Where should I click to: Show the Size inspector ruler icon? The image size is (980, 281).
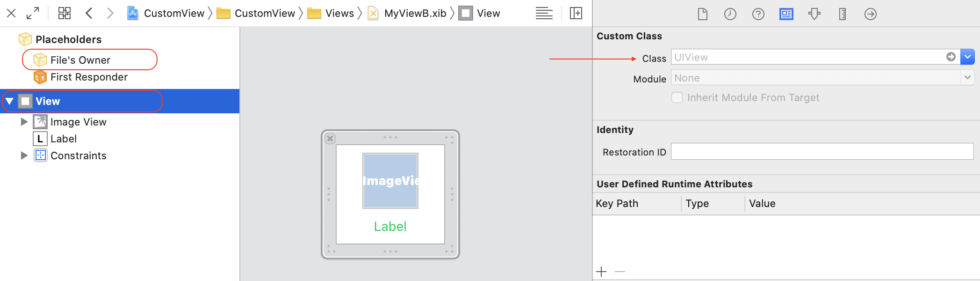[x=843, y=14]
